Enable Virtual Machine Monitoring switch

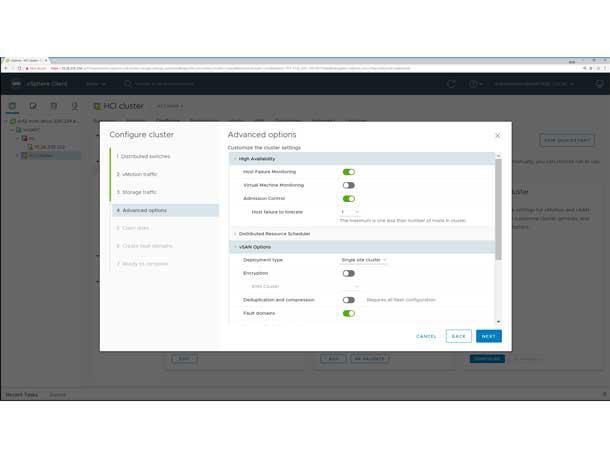pos(349,185)
